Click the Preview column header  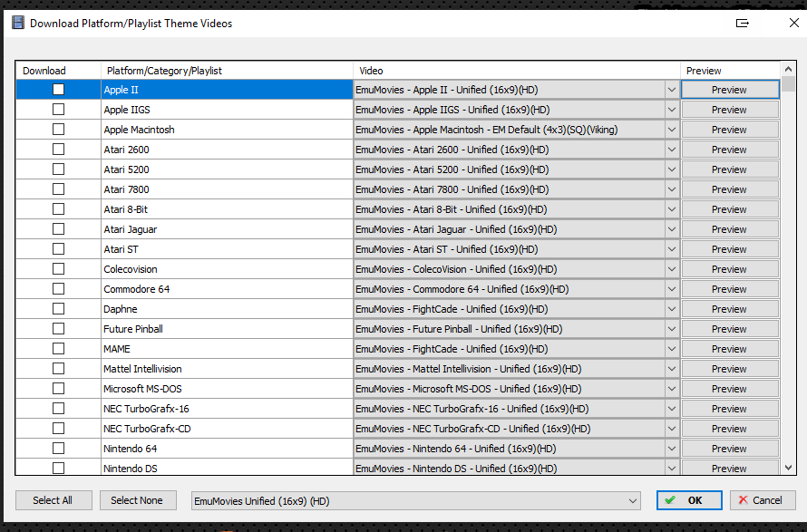tap(730, 71)
